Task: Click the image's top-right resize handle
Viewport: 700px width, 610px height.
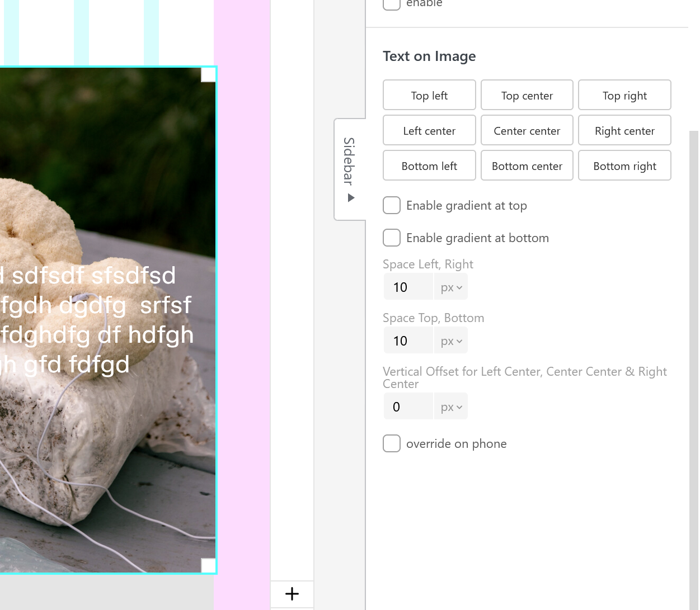Action: tap(208, 75)
